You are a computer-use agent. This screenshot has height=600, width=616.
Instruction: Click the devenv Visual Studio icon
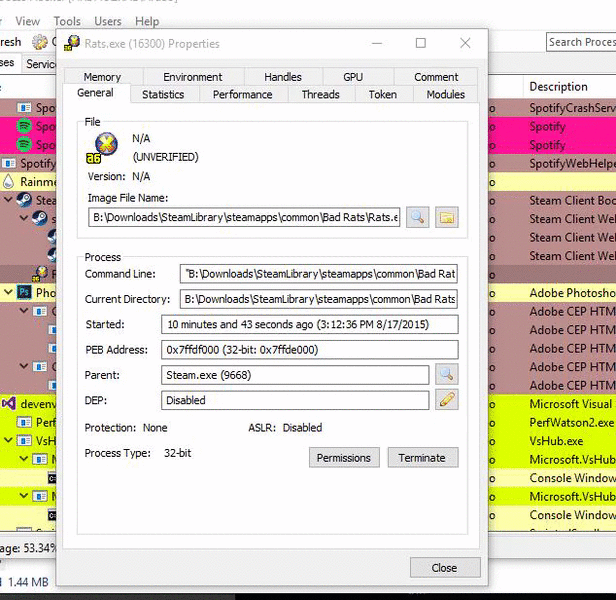click(x=8, y=404)
